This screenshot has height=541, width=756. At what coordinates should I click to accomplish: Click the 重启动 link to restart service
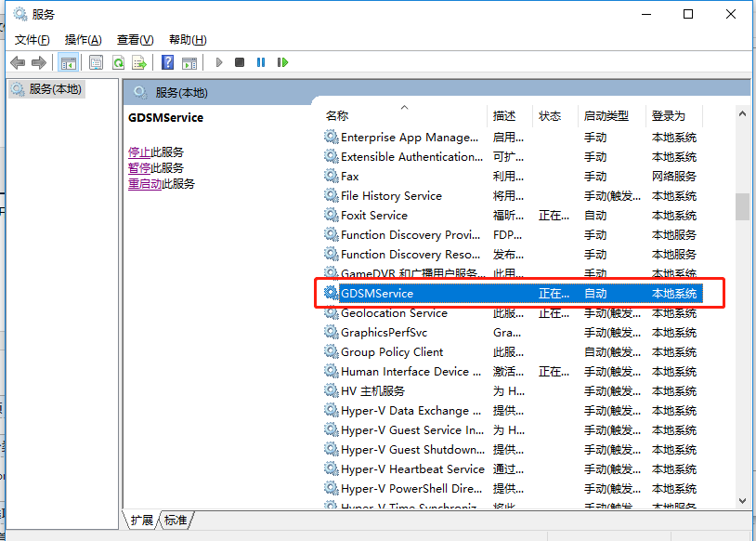point(145,184)
